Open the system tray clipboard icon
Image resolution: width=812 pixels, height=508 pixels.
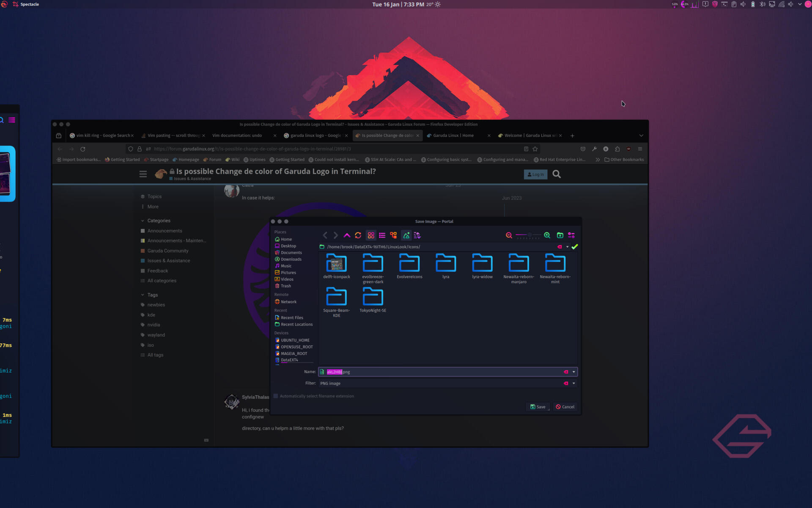pos(734,4)
